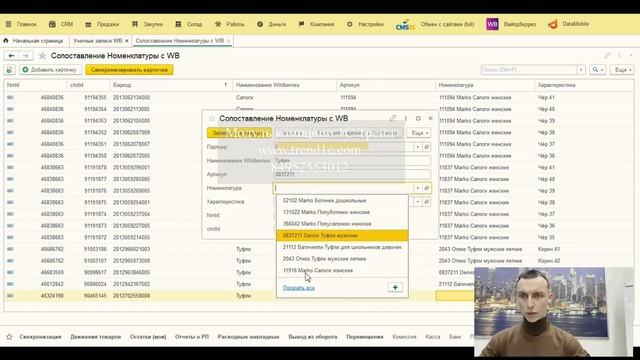Open the Продажи section
The width and height of the screenshot is (640, 360).
point(102,24)
